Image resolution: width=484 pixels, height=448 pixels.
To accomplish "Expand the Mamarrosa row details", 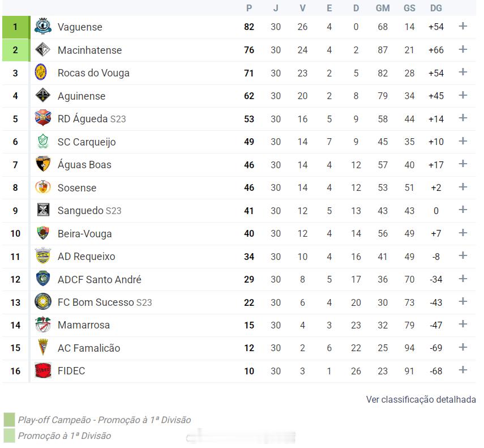I will [x=462, y=324].
